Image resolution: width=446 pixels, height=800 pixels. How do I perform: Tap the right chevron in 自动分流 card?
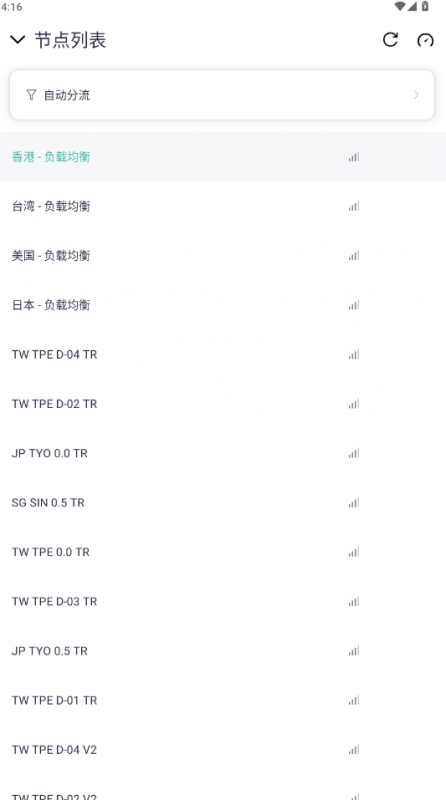416,95
